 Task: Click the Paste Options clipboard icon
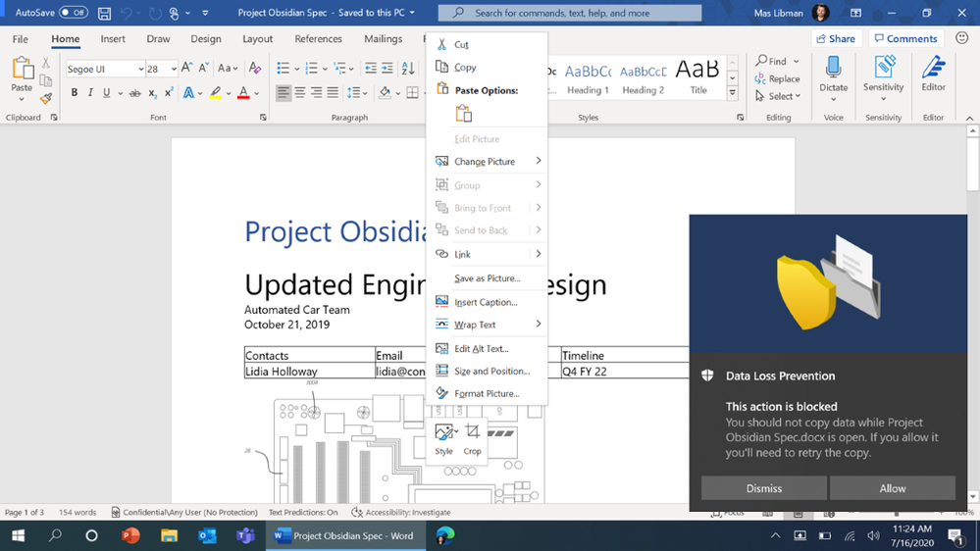click(x=464, y=114)
